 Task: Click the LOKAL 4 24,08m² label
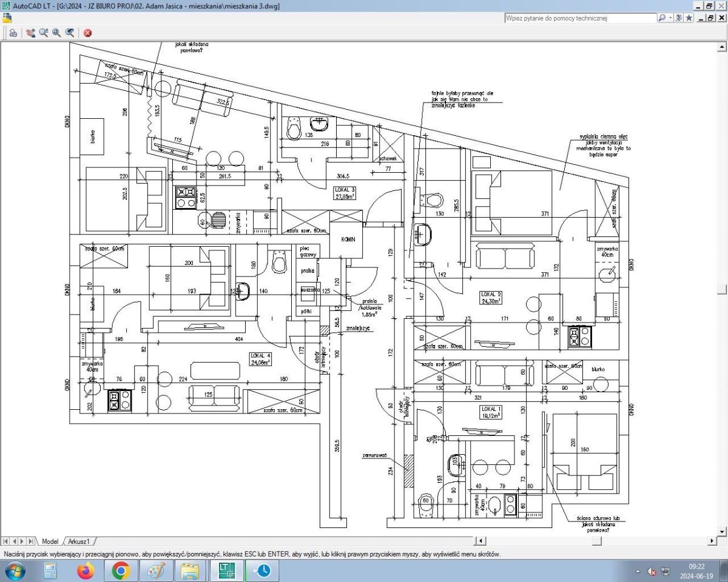[x=260, y=359]
